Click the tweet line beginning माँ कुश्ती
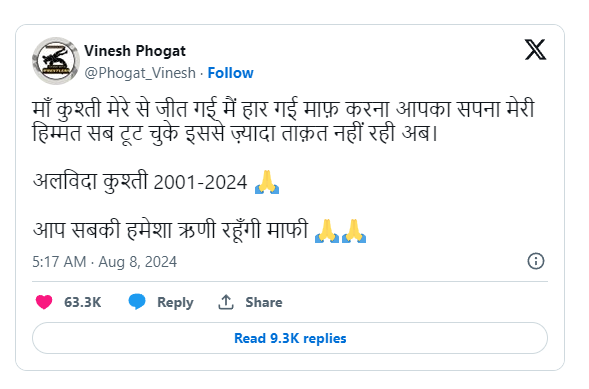The image size is (589, 389). point(283,109)
